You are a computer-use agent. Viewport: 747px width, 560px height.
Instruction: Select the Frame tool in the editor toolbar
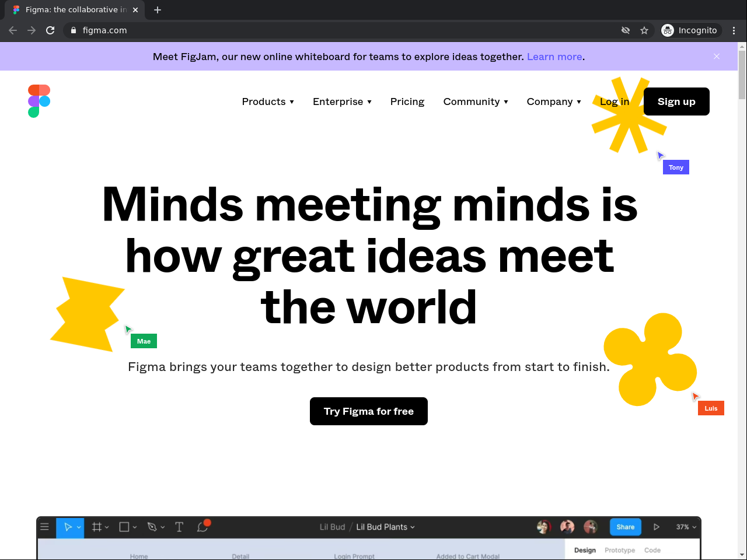pyautogui.click(x=97, y=527)
